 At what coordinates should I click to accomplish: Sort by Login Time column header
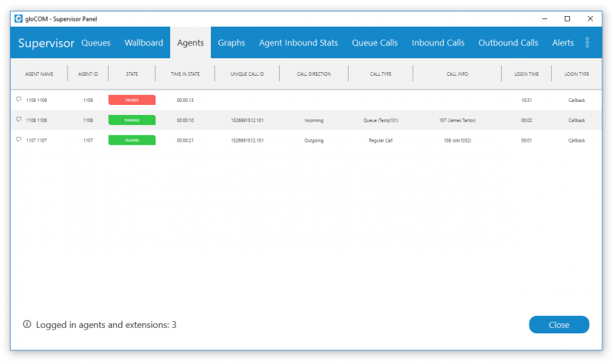[x=526, y=74]
